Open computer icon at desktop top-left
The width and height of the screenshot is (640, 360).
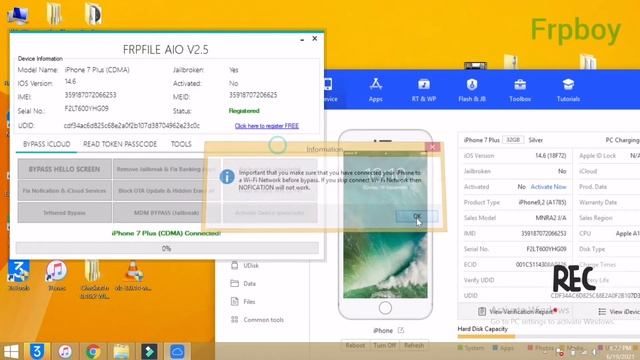[x=18, y=16]
